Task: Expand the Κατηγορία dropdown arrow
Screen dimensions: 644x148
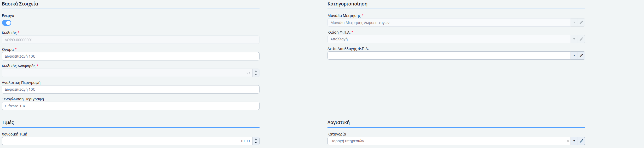Action: [x=574, y=141]
